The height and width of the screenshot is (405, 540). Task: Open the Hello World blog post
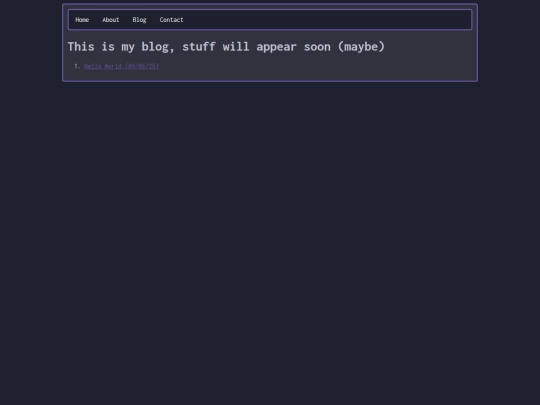(121, 66)
